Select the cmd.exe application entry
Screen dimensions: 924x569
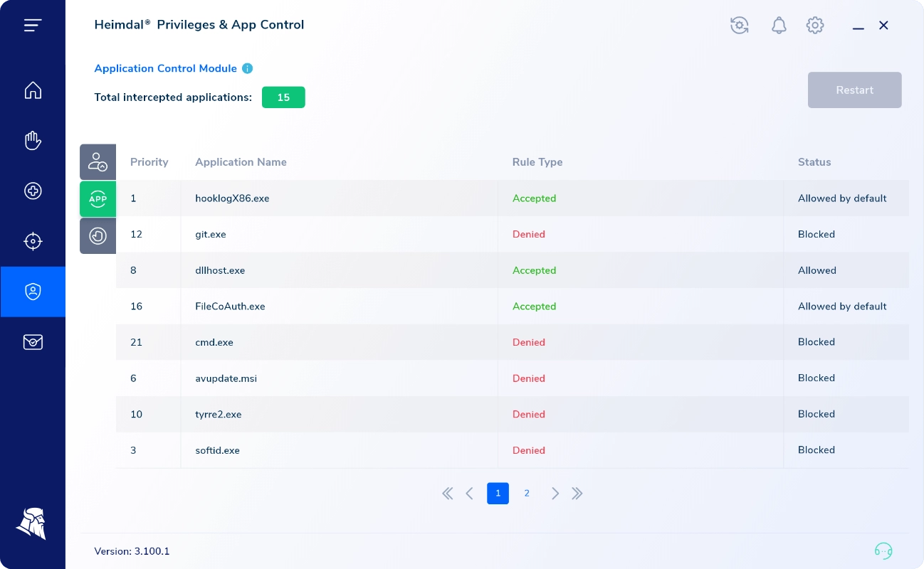pos(214,342)
